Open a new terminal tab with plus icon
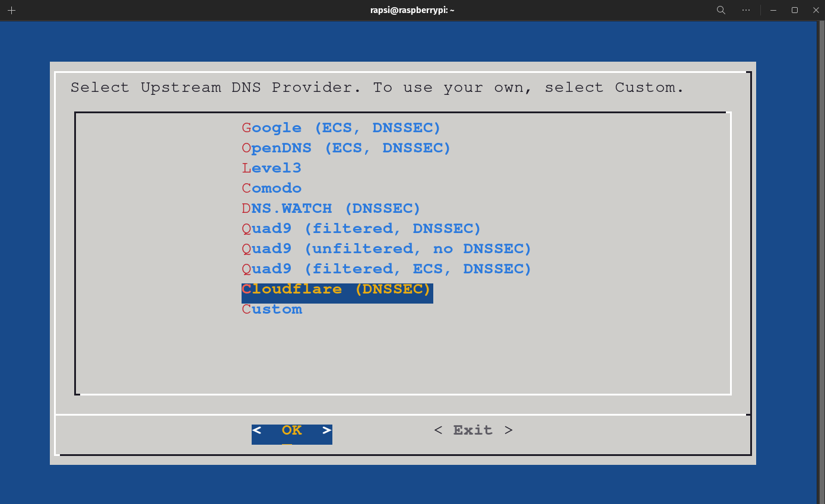825x504 pixels. [11, 10]
